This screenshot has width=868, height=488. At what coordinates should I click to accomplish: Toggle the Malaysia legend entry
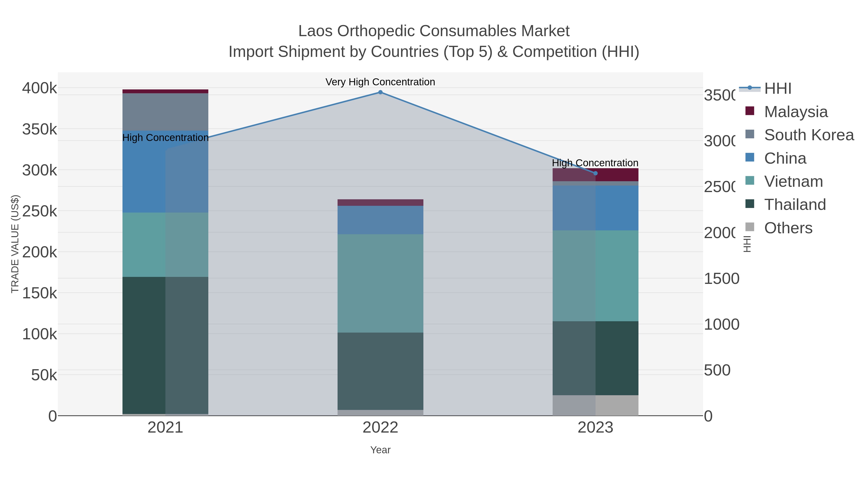(787, 112)
